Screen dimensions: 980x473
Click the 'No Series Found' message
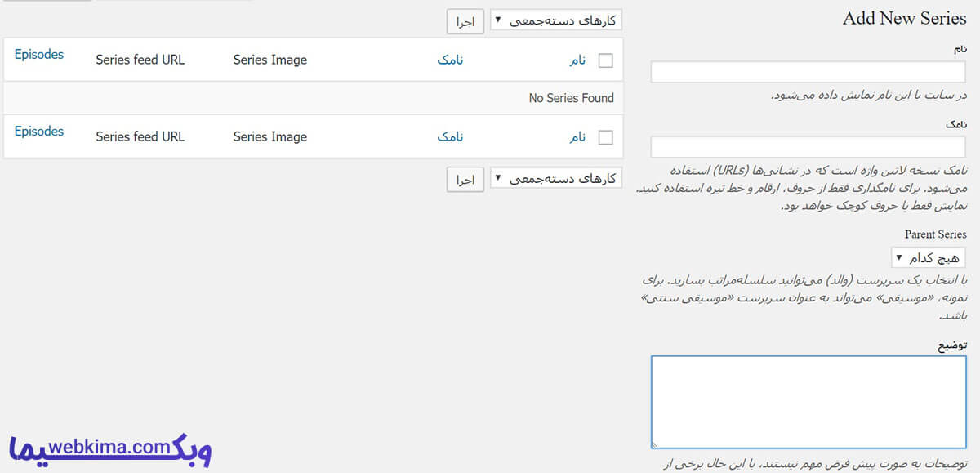click(572, 98)
